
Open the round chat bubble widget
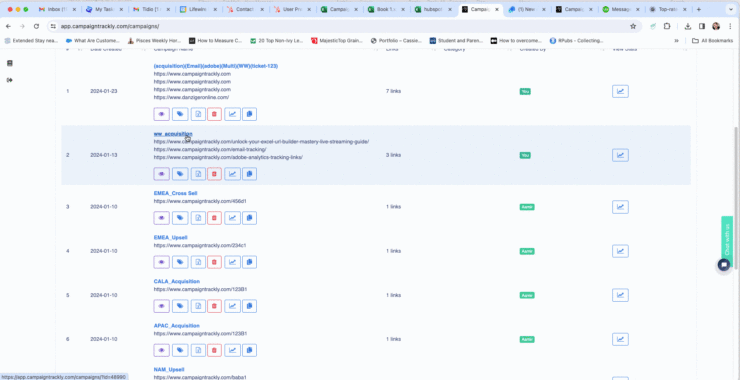point(723,265)
